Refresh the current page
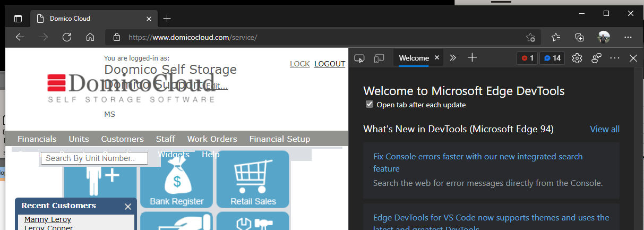644x230 pixels. (67, 37)
